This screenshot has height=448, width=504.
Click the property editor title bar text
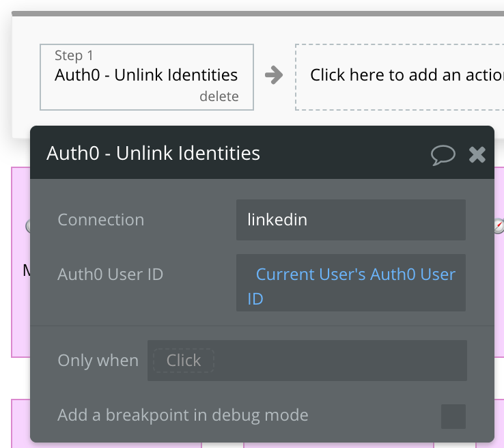(x=153, y=153)
